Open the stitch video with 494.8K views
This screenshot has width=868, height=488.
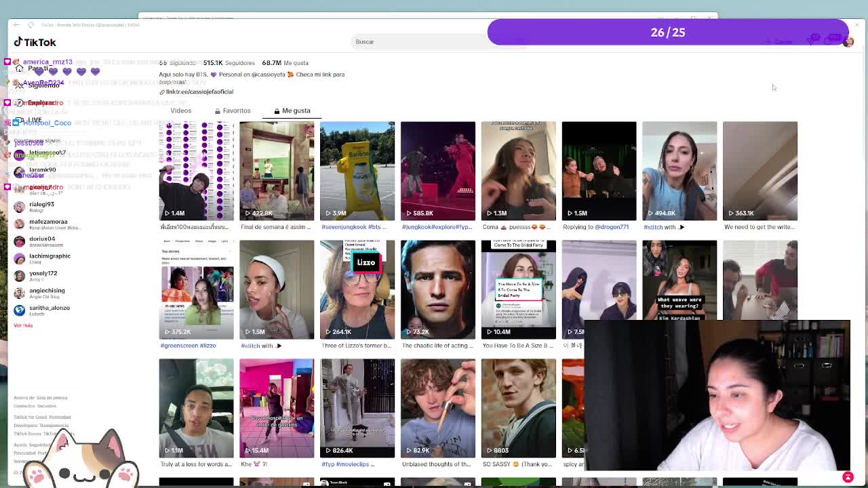click(x=679, y=171)
